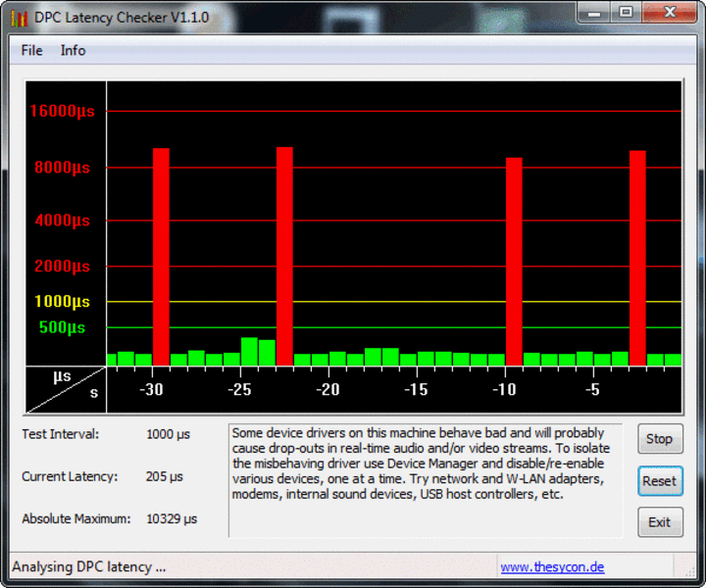This screenshot has height=588, width=706.
Task: Click the 4000µs scale label
Action: 62,220
